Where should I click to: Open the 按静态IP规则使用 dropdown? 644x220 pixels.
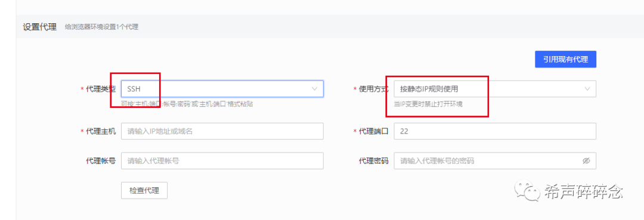click(495, 89)
